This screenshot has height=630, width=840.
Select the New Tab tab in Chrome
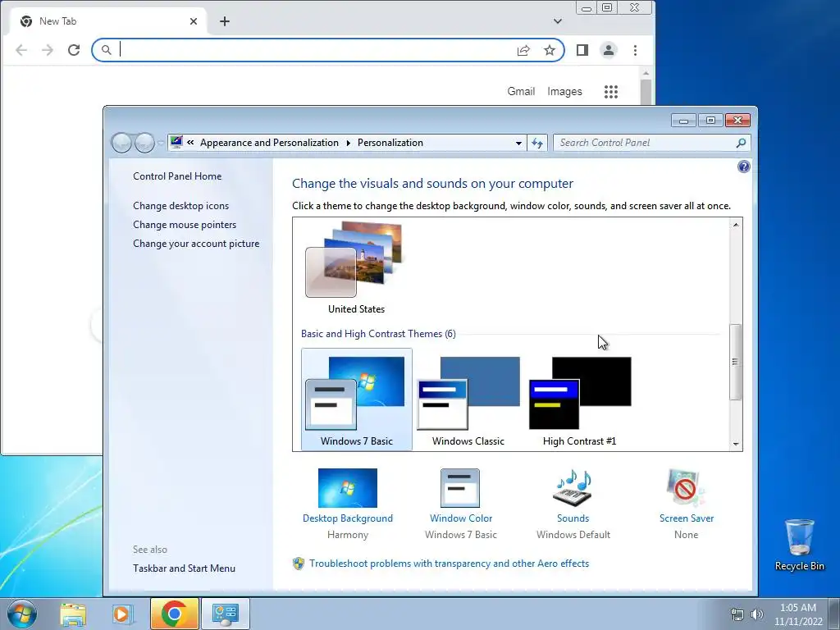pyautogui.click(x=107, y=21)
